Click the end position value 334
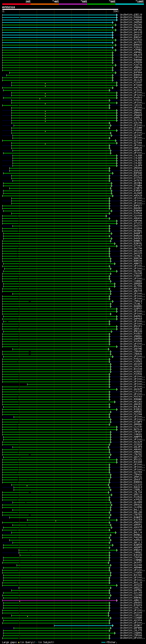 click(115, 11)
